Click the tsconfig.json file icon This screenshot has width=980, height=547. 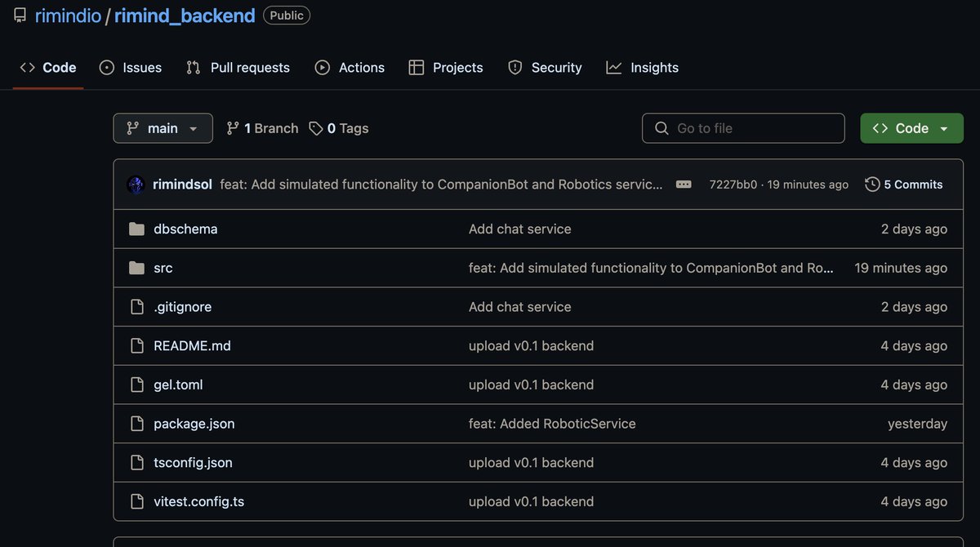pos(136,462)
